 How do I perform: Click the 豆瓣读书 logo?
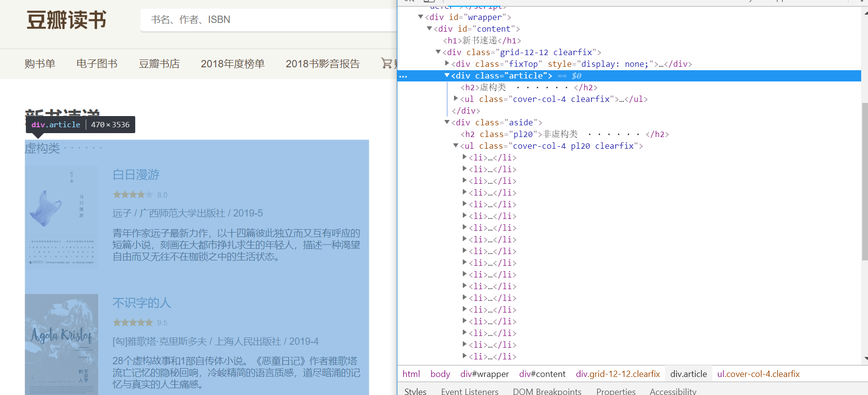pos(66,20)
